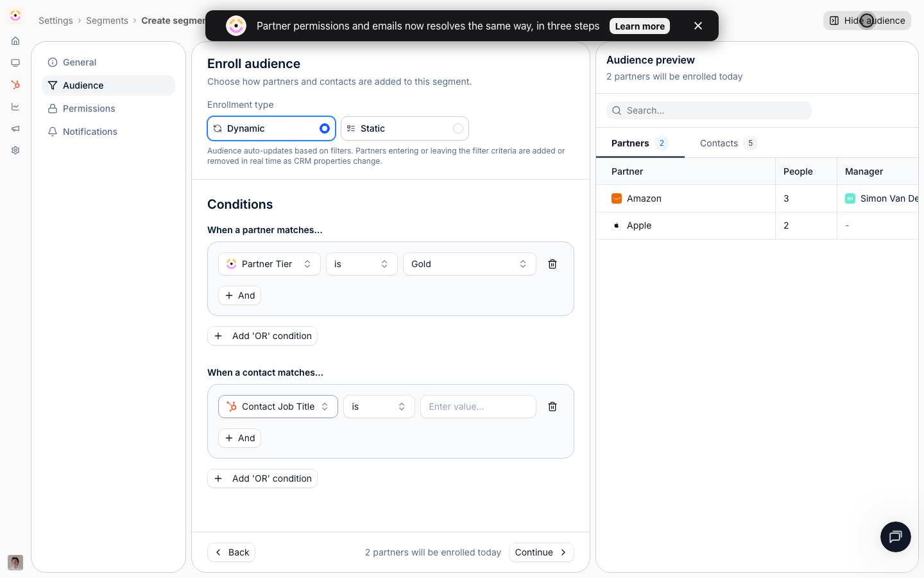Open the megaphone icon in left rail
This screenshot has width=924, height=578.
[x=15, y=128]
